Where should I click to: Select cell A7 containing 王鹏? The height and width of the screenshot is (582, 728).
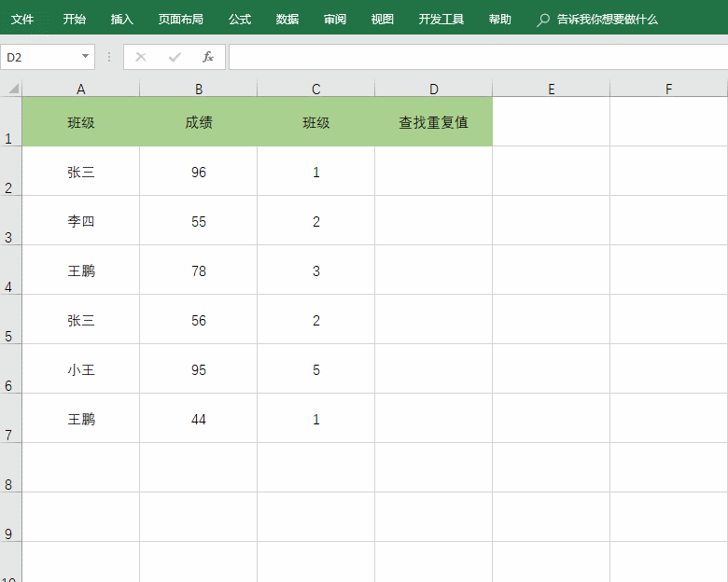coord(81,418)
